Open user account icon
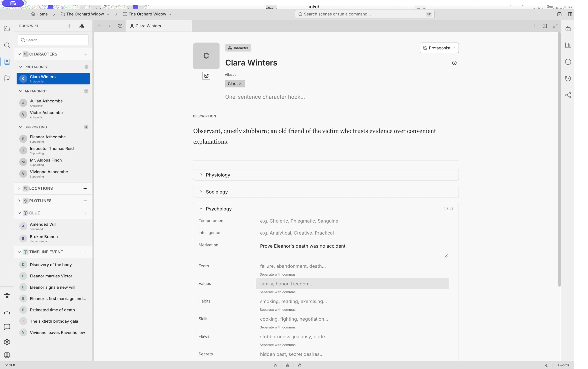The image size is (588, 369). tap(7, 355)
